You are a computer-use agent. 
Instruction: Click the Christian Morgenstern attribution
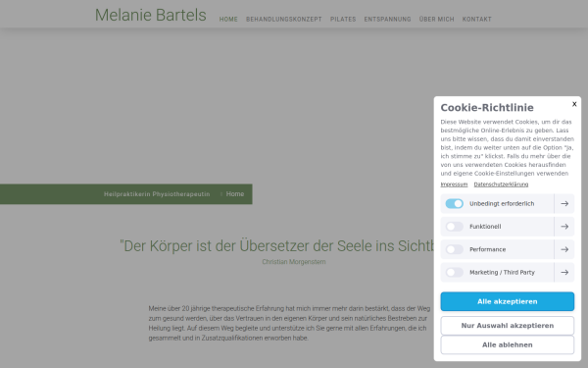pyautogui.click(x=294, y=262)
